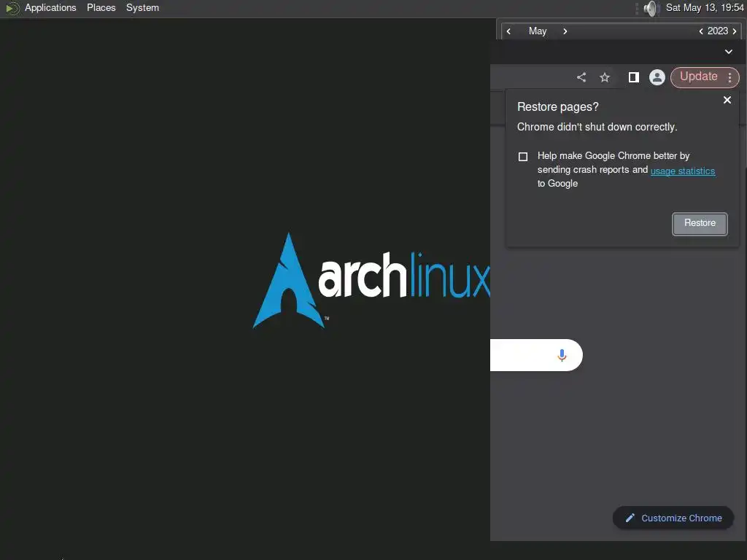The width and height of the screenshot is (747, 560).
Task: Go to the previous year before 2023
Action: (x=701, y=31)
